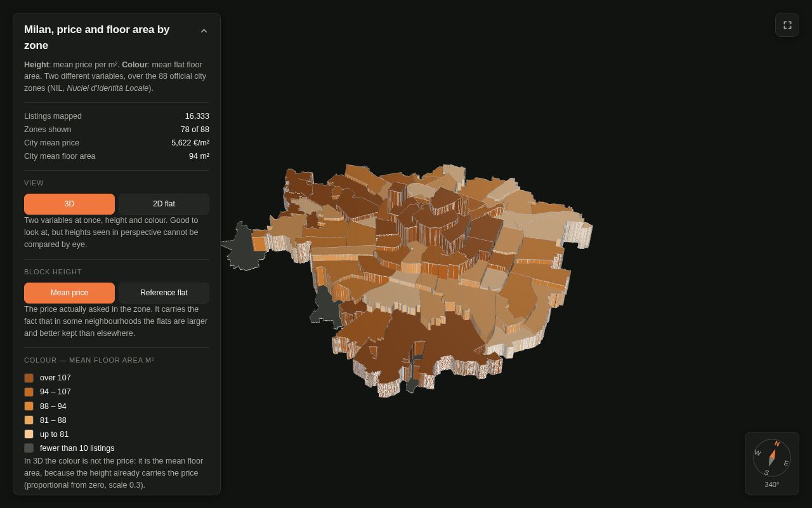The width and height of the screenshot is (812, 508).
Task: Click the "VIEW" section heading
Action: tap(34, 183)
